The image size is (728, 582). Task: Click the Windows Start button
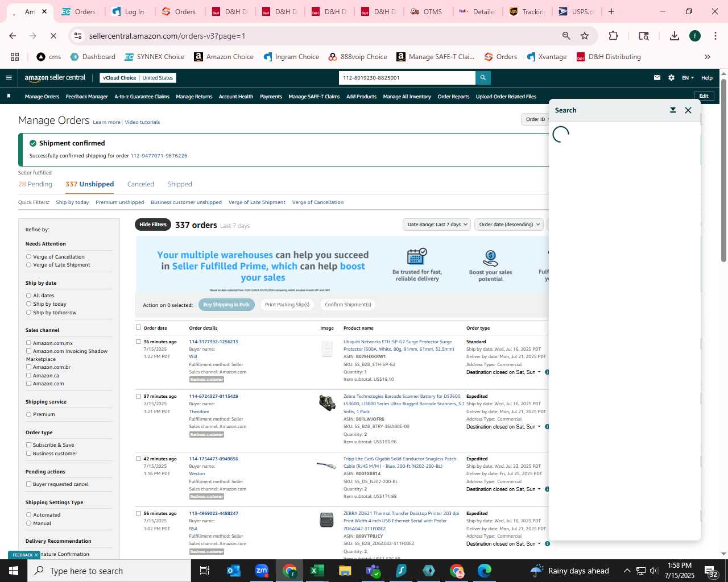point(14,571)
